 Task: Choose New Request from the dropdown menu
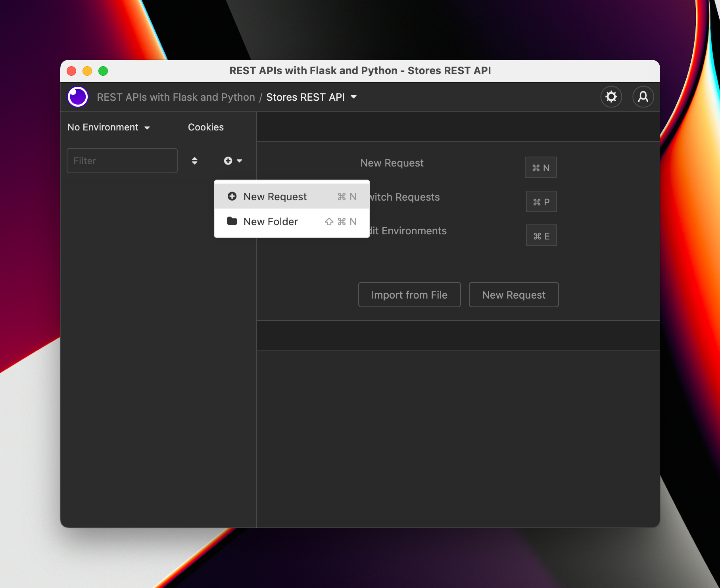coord(292,196)
